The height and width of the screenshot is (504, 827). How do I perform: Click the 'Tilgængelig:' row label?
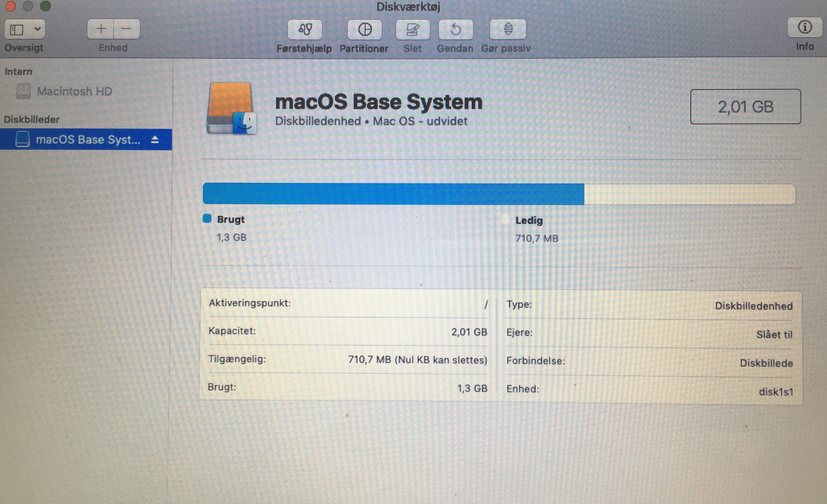(x=237, y=359)
